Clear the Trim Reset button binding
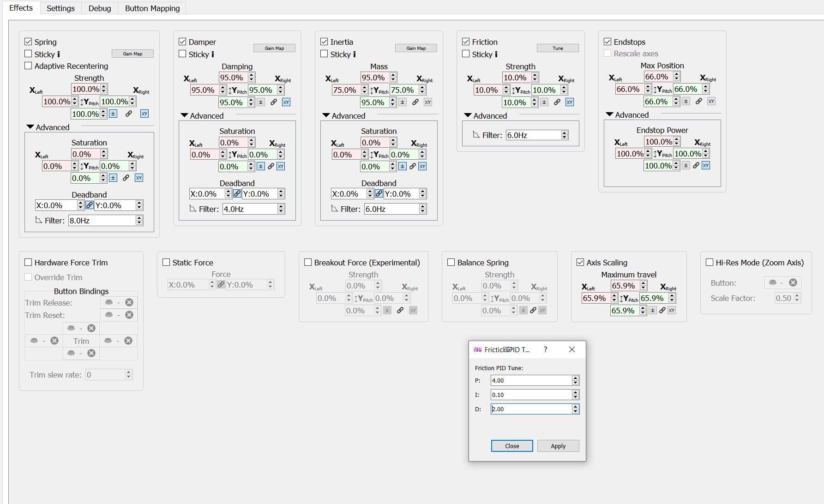 pyautogui.click(x=129, y=315)
